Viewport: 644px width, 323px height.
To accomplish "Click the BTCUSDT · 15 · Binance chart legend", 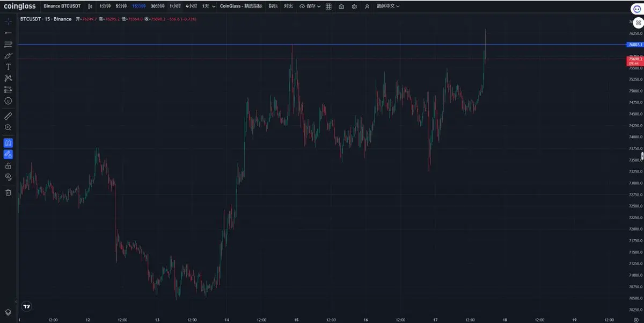I will click(46, 19).
